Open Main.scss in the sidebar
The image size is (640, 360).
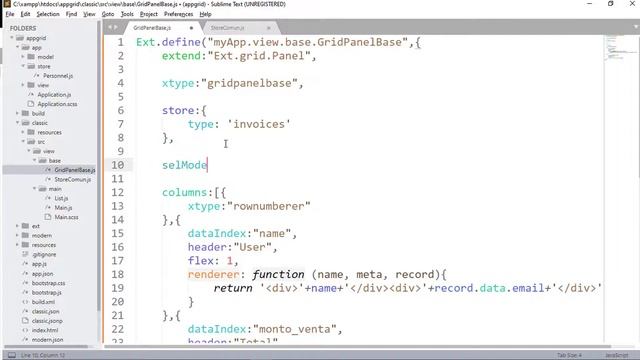pos(67,217)
